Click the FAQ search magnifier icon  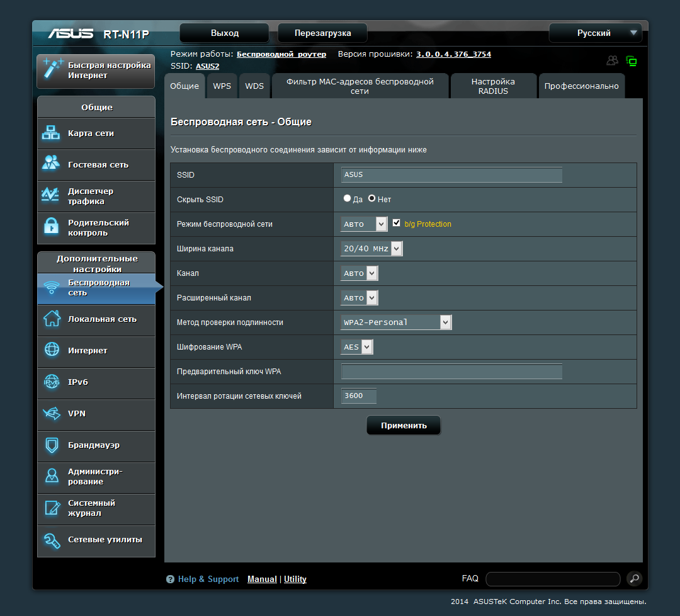(x=635, y=578)
